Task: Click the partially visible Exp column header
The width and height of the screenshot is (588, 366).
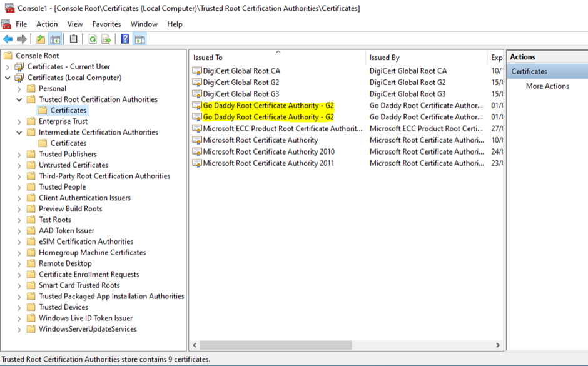Action: point(495,58)
